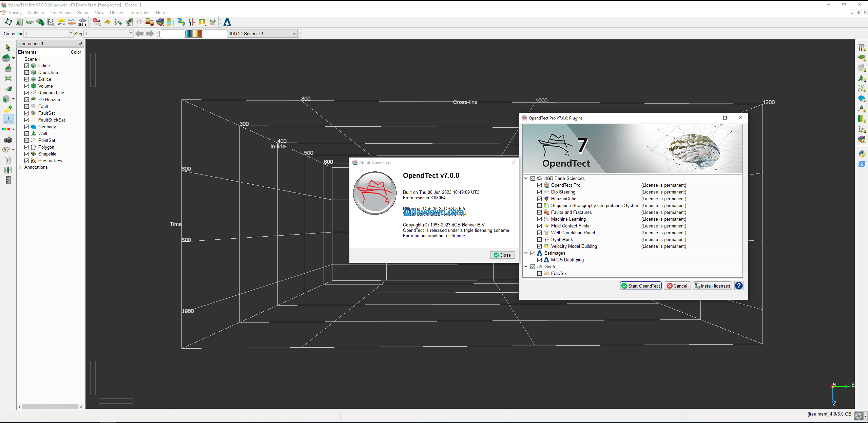Viewport: 868px width, 423px height.
Task: Open the terminal command prompt icon
Action: 862,164
